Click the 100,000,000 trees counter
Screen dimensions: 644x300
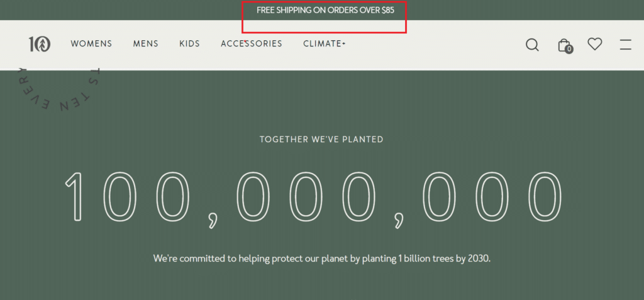(x=313, y=196)
